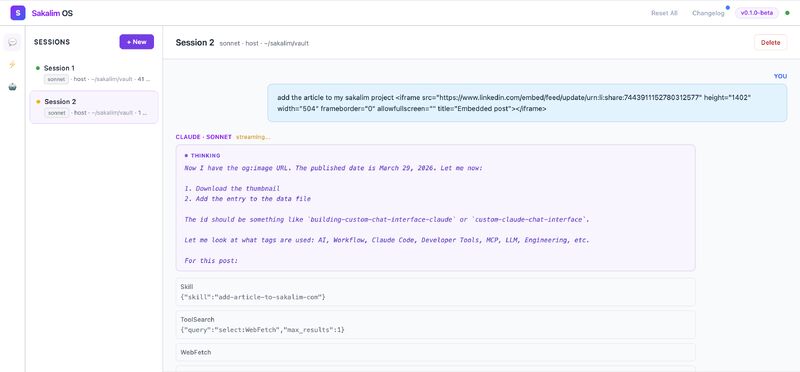This screenshot has width=800, height=372.
Task: Open the Skill tool call card
Action: click(x=435, y=292)
